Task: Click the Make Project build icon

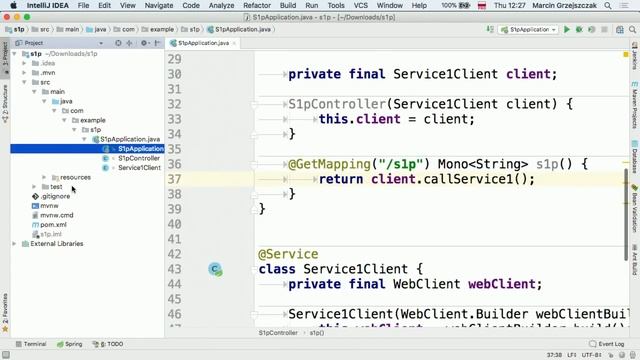Action: coord(490,29)
